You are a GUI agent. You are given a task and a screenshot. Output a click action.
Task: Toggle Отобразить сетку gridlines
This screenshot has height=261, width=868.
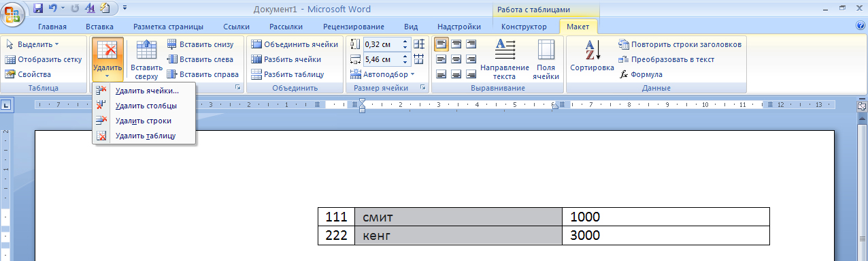[43, 59]
